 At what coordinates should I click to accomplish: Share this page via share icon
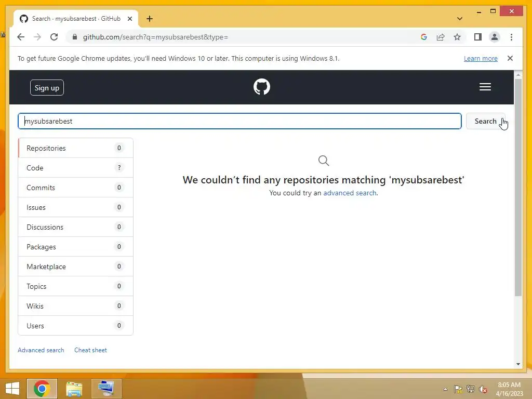[441, 37]
